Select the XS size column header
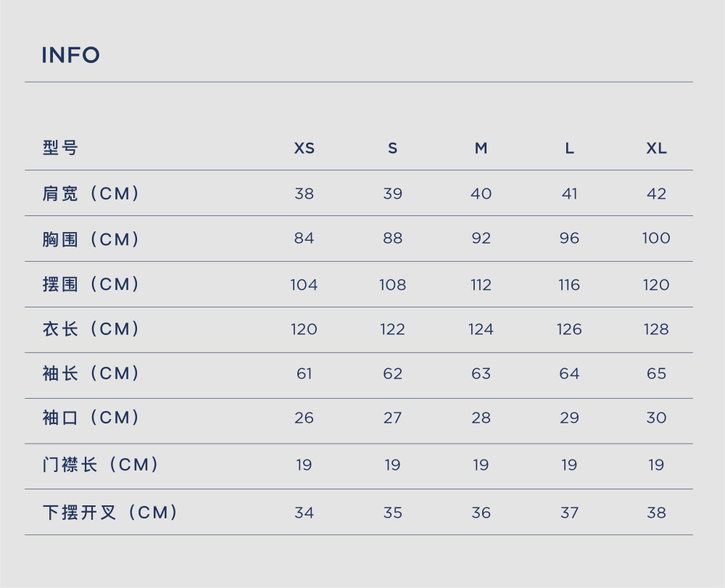The height and width of the screenshot is (588, 725). coord(304,148)
